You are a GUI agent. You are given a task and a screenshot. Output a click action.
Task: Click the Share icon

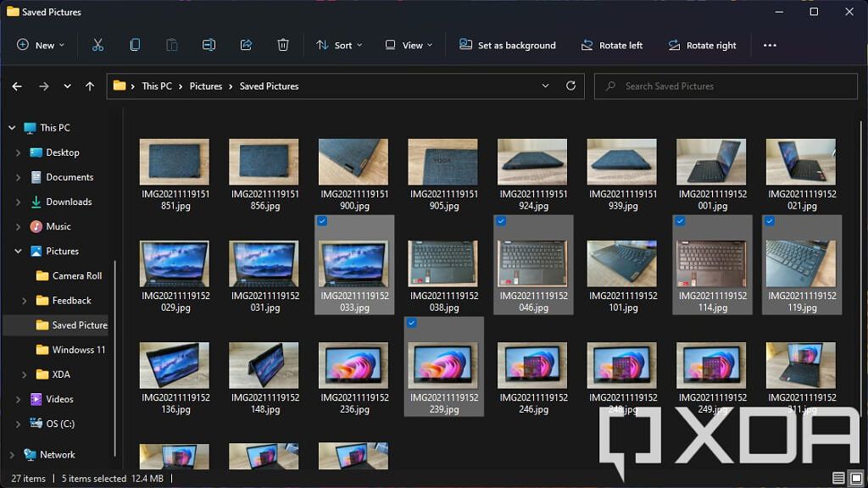click(x=246, y=45)
